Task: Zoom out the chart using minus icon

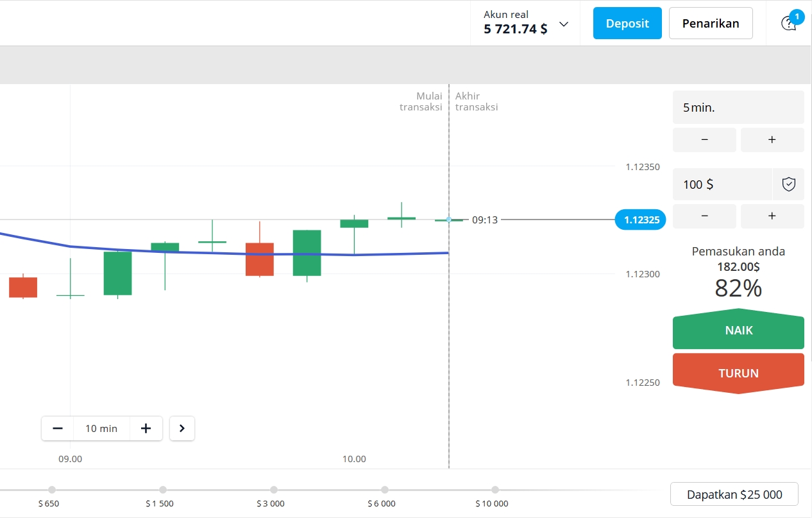Action: [57, 428]
